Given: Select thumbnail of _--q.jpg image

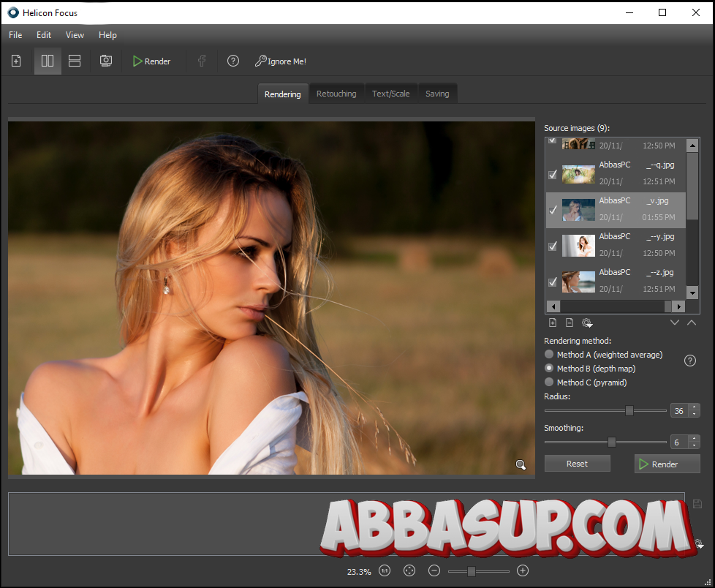Looking at the screenshot, I should (578, 174).
